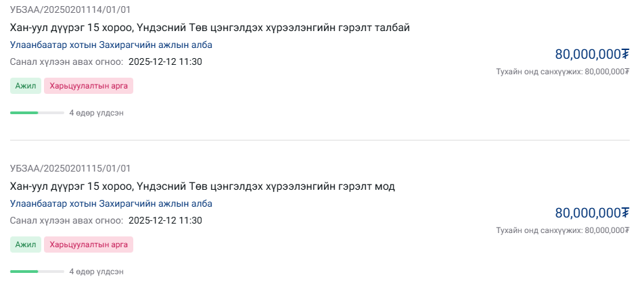This screenshot has width=644, height=281.
Task: Open the tender titled гэрэлт мод
Action: click(202, 186)
